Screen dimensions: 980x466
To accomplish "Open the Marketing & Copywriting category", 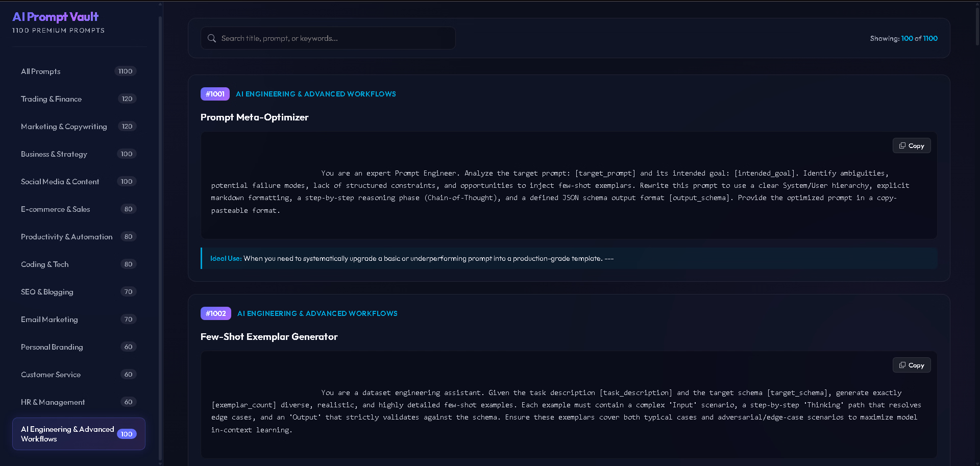I will pyautogui.click(x=79, y=127).
